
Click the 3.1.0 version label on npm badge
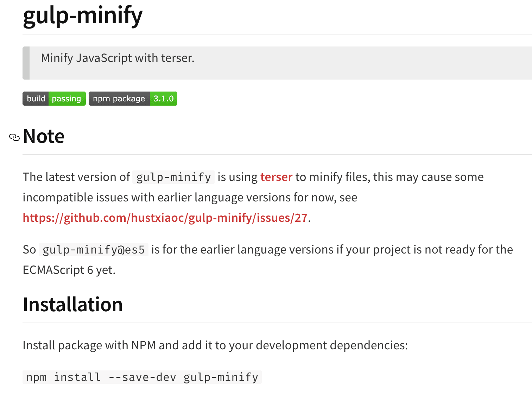(x=163, y=99)
